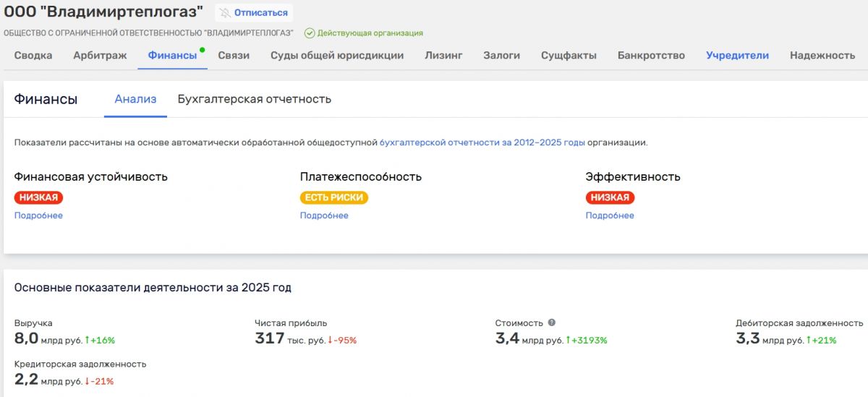Click Подробнее under Эффективность

click(x=610, y=215)
